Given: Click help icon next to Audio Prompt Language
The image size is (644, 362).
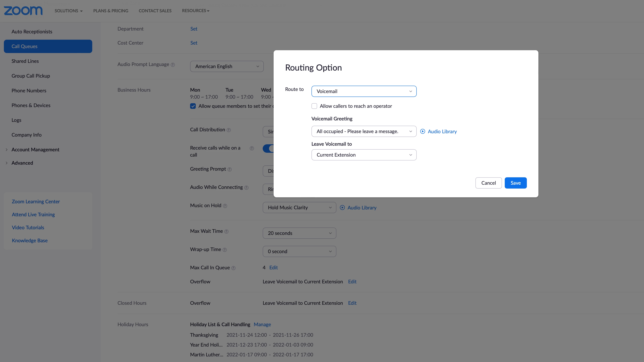Looking at the screenshot, I should (173, 65).
